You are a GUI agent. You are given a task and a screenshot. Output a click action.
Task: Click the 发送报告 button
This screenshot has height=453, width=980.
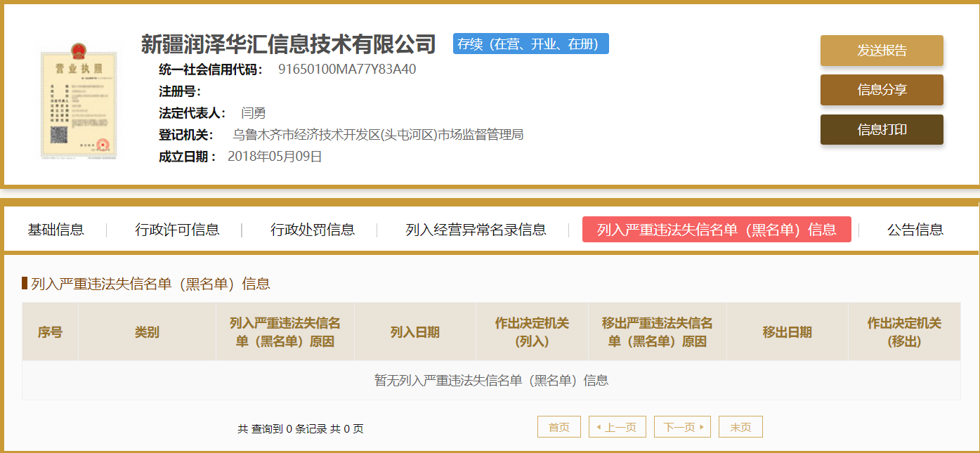882,51
